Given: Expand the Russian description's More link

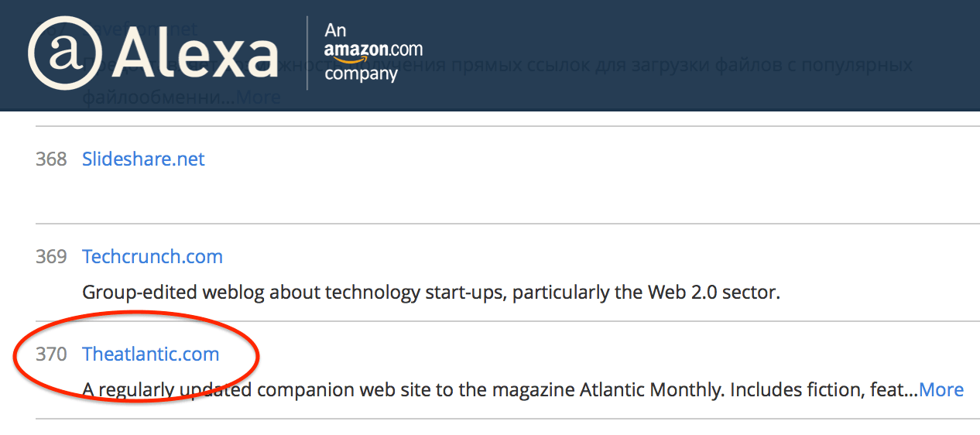Looking at the screenshot, I should [x=259, y=98].
